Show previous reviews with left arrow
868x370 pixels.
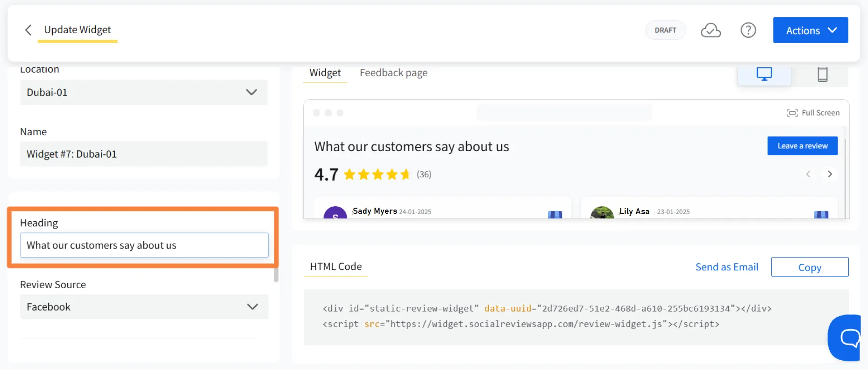(808, 174)
